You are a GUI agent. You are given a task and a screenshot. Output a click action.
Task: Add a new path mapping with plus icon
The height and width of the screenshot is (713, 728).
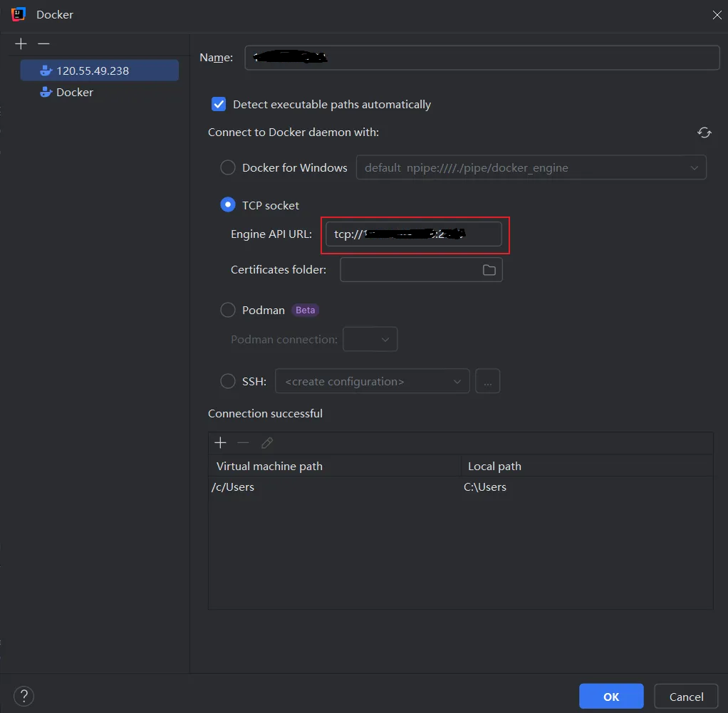(x=220, y=443)
